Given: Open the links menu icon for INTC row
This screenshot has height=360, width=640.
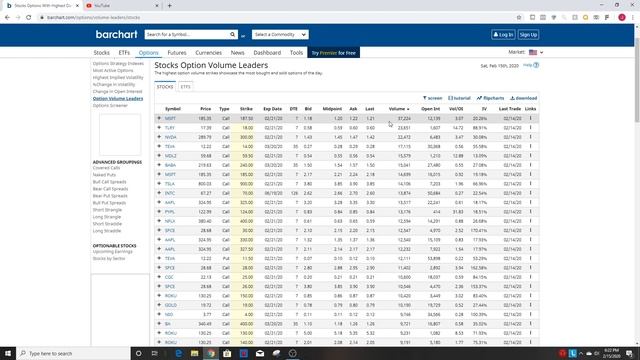Looking at the screenshot, I should (530, 193).
